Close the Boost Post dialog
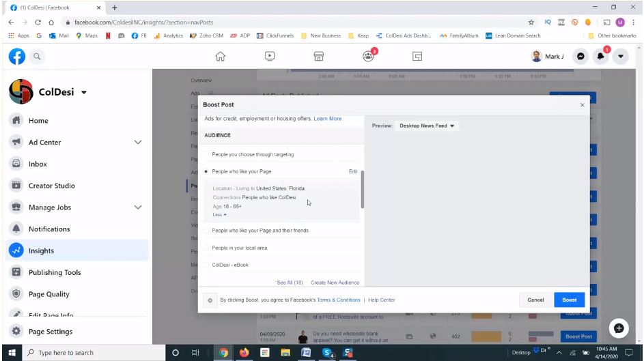The height and width of the screenshot is (361, 644). [582, 105]
